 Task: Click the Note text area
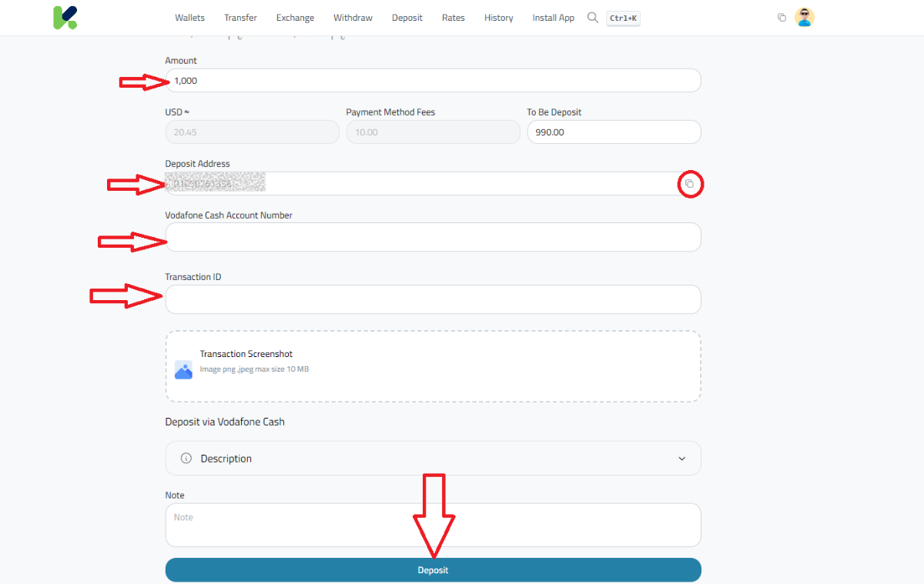(x=433, y=525)
